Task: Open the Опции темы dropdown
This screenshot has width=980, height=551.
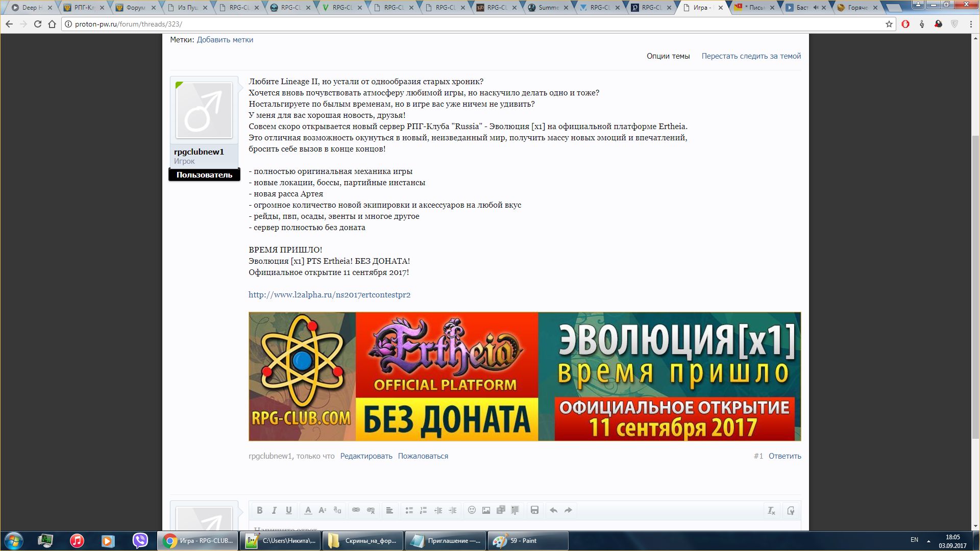Action: (x=668, y=56)
